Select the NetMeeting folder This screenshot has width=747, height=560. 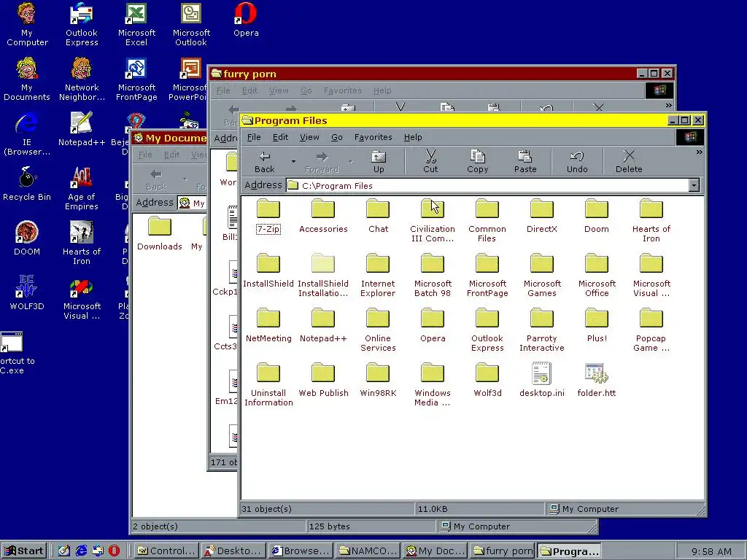268,326
